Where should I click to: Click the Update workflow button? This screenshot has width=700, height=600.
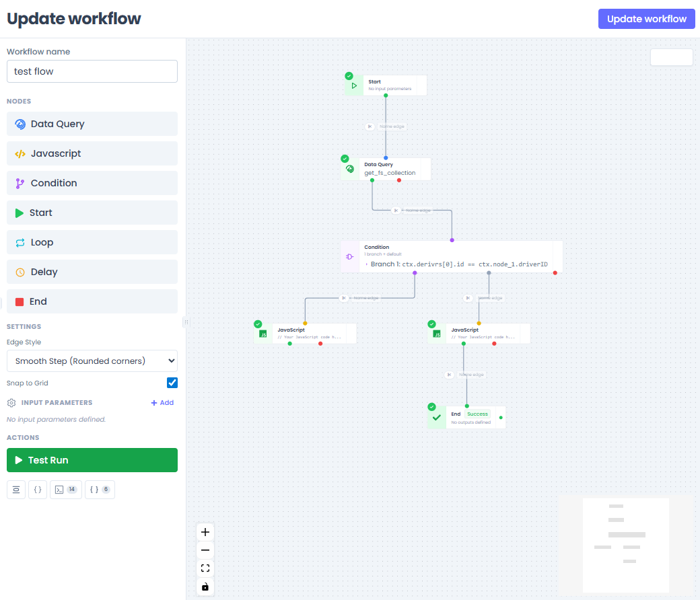646,19
